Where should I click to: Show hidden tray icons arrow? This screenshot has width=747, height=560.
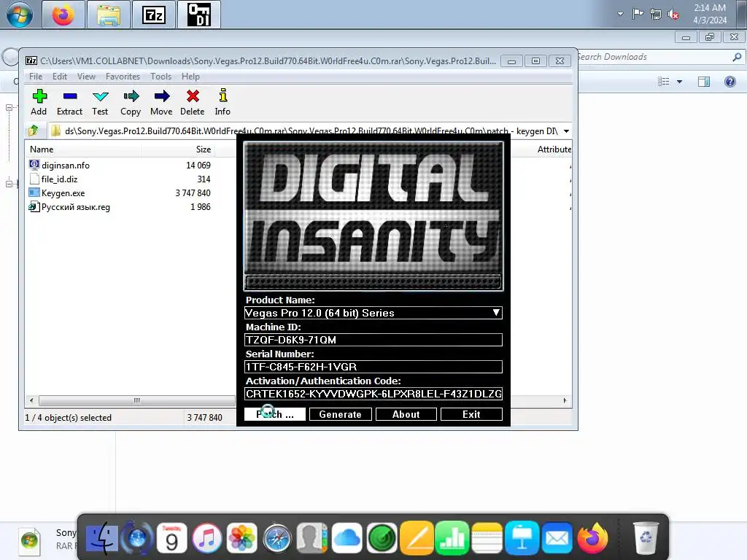[620, 14]
